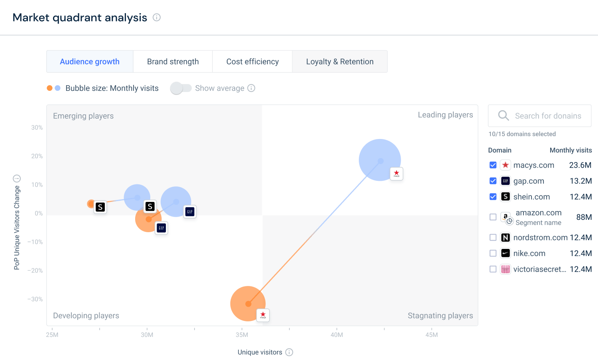Click the nike.com domain name
598x364 pixels.
529,253
